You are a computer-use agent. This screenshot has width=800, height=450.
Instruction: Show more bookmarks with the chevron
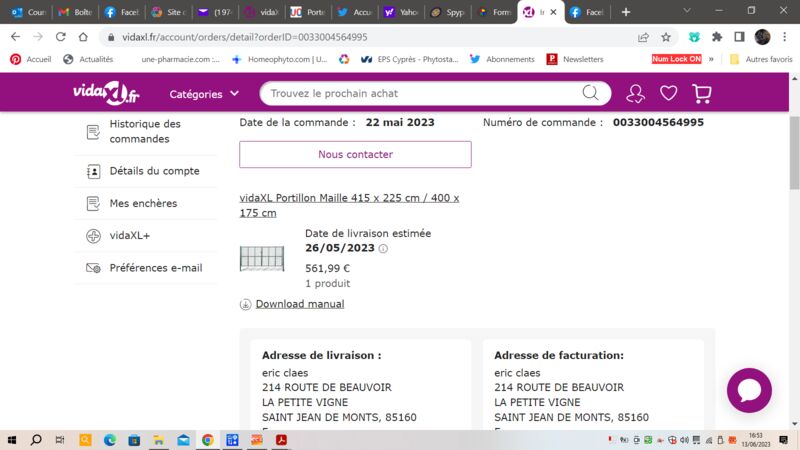point(711,59)
